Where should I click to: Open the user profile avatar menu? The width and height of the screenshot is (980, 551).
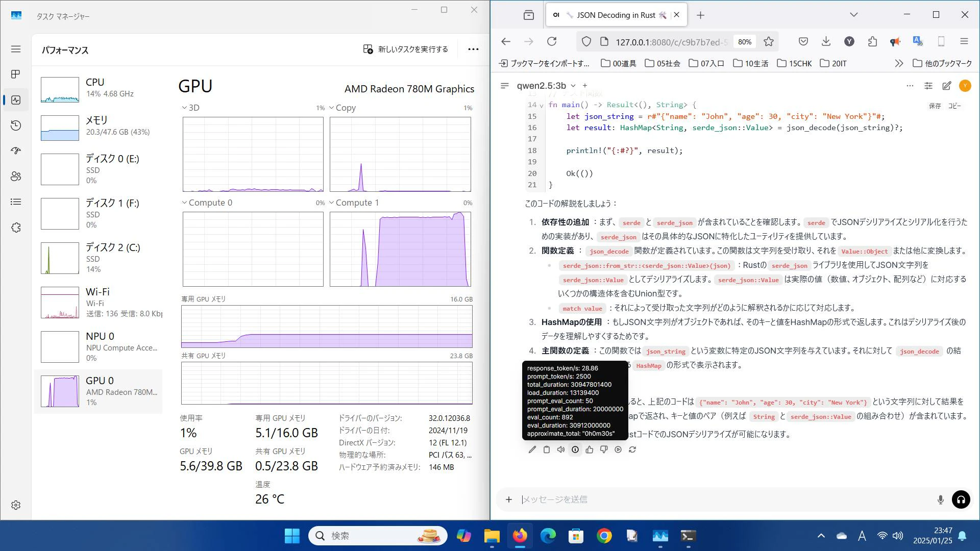coord(965,86)
